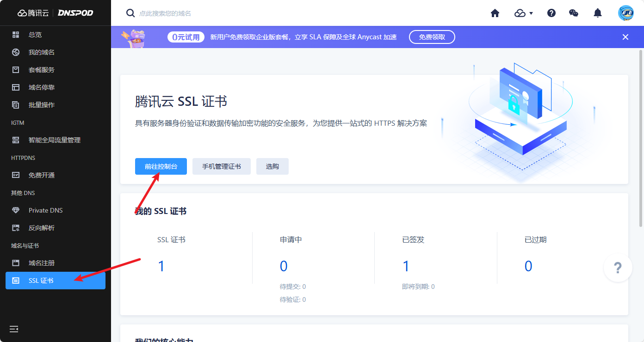The height and width of the screenshot is (342, 644).
Task: Expand the cloud products dropdown
Action: pos(524,13)
